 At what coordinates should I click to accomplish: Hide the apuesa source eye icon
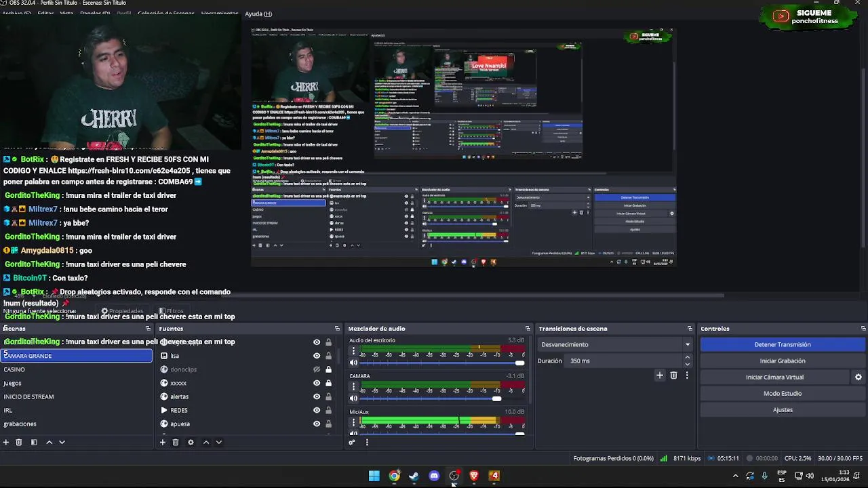[316, 424]
